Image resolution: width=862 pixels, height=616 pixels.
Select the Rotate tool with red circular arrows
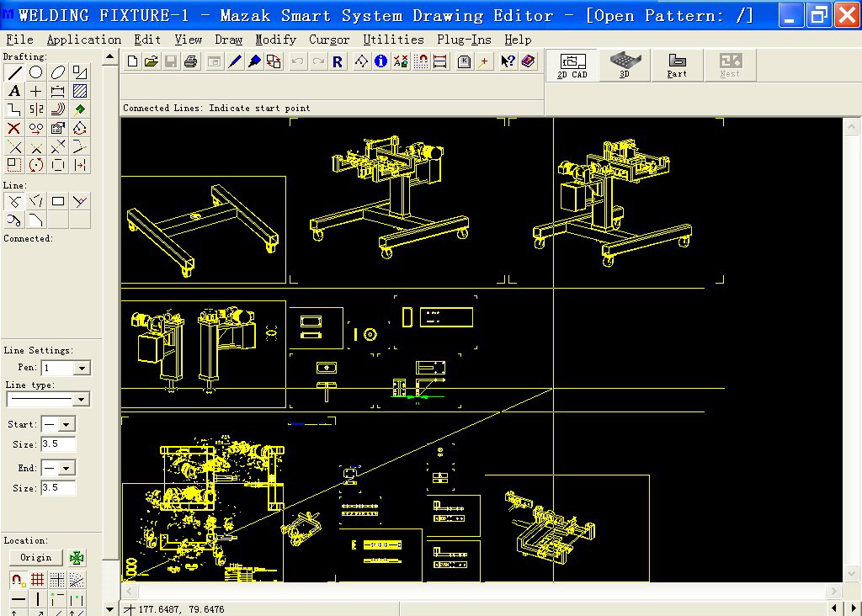pyautogui.click(x=35, y=165)
